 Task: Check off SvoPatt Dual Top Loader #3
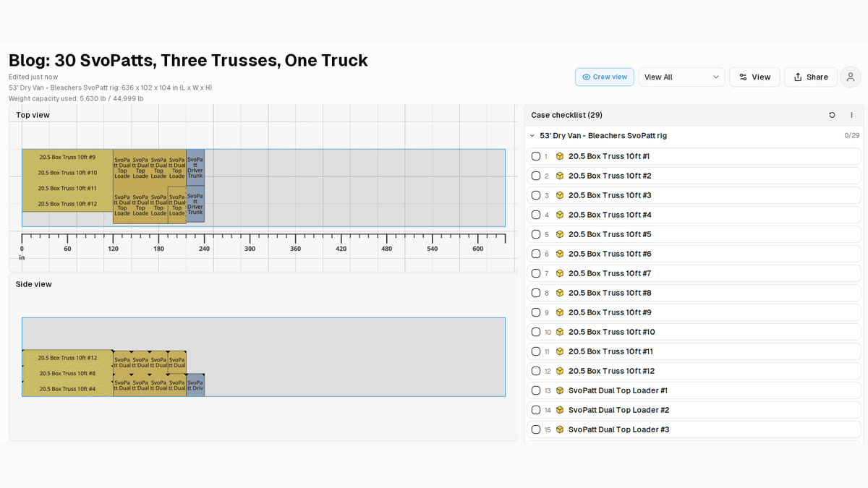coord(536,429)
